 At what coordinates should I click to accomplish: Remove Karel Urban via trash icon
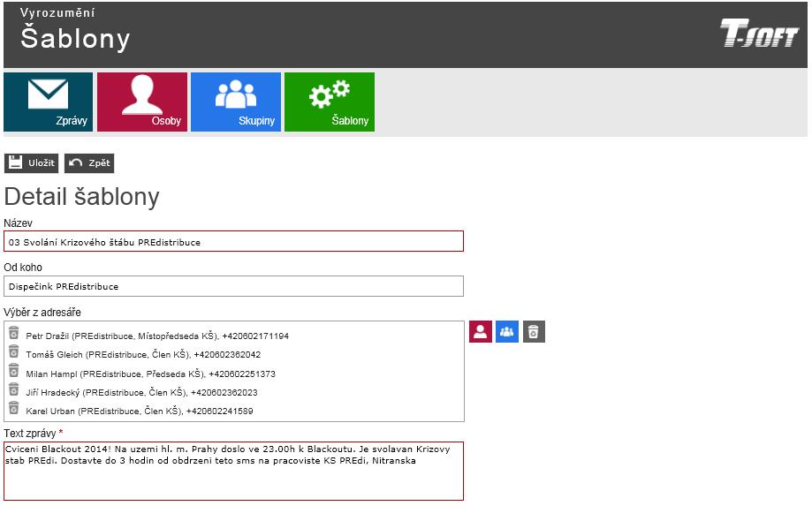[14, 408]
